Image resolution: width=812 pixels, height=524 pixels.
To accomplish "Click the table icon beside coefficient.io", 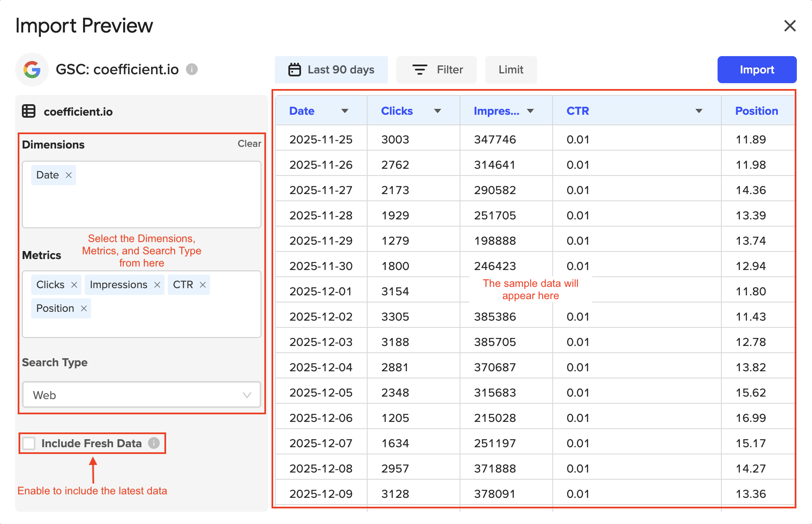I will click(29, 111).
